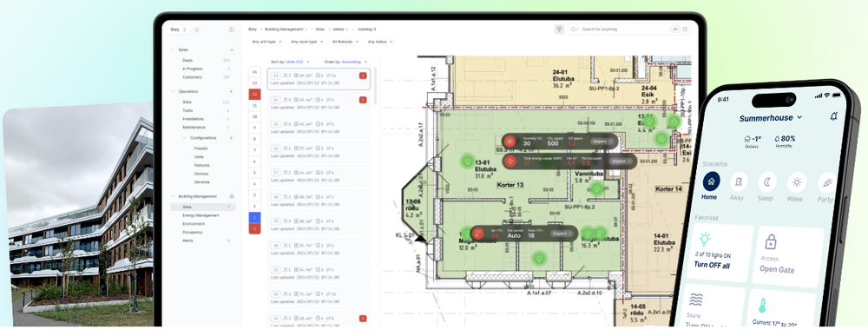The height and width of the screenshot is (336, 868).
Task: Open the Sort by Units dropdown
Action: [x=290, y=62]
